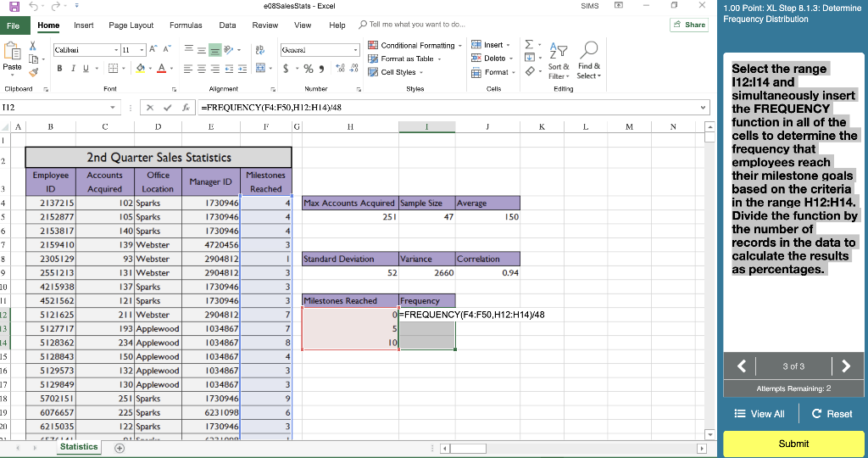Toggle Top Align vertical alignment
Viewport: 868px width, 458px height.
point(189,50)
